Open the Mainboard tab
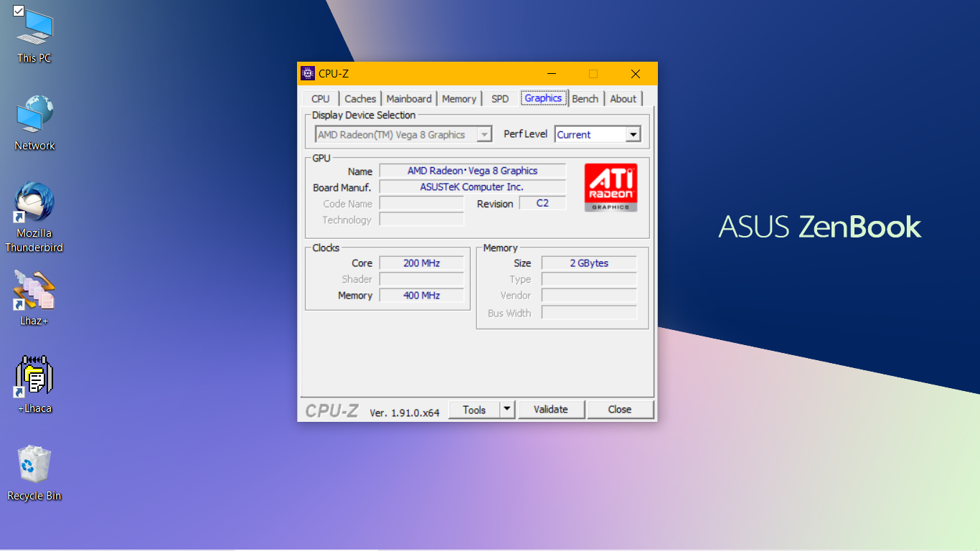This screenshot has width=980, height=551. 409,99
